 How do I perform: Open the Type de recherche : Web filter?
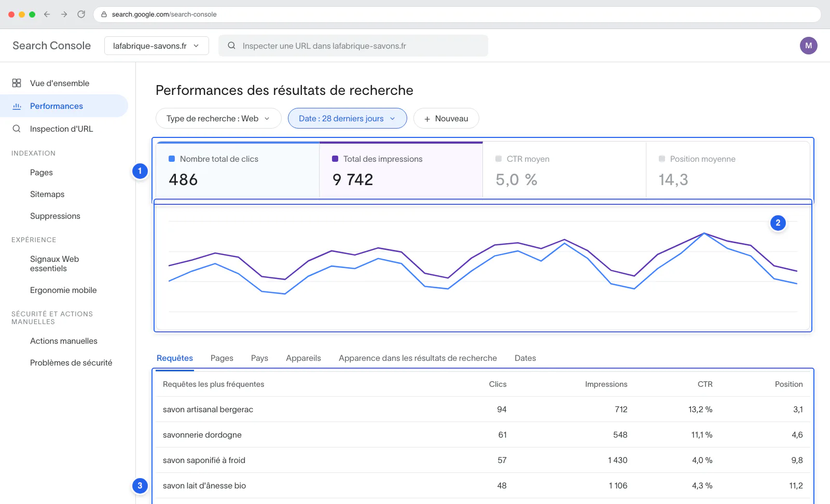218,118
